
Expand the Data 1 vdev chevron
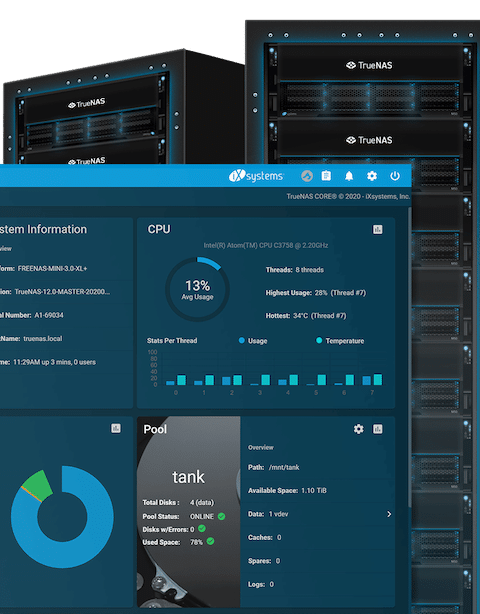tap(389, 514)
